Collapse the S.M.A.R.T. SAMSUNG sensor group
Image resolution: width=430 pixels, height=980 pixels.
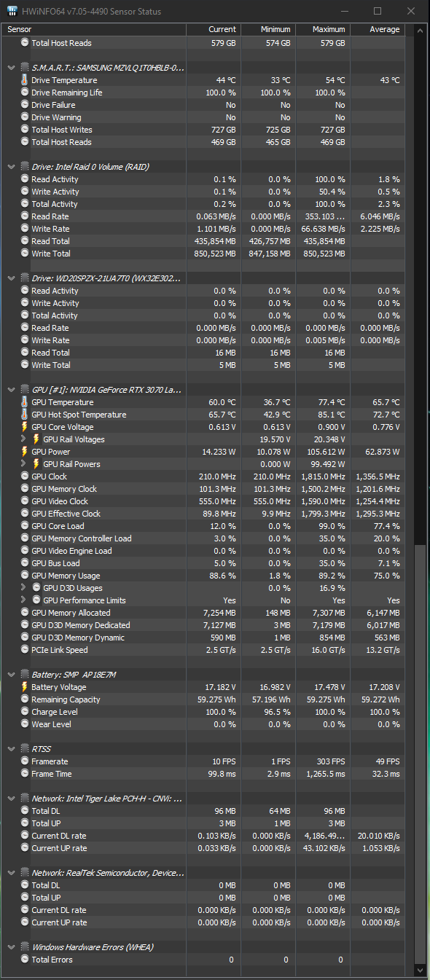coord(11,67)
